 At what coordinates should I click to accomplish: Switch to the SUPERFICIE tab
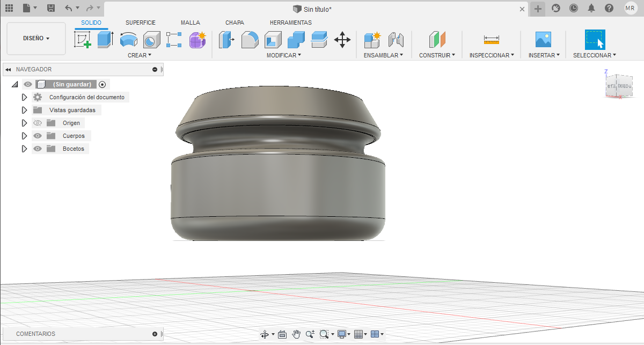(141, 23)
